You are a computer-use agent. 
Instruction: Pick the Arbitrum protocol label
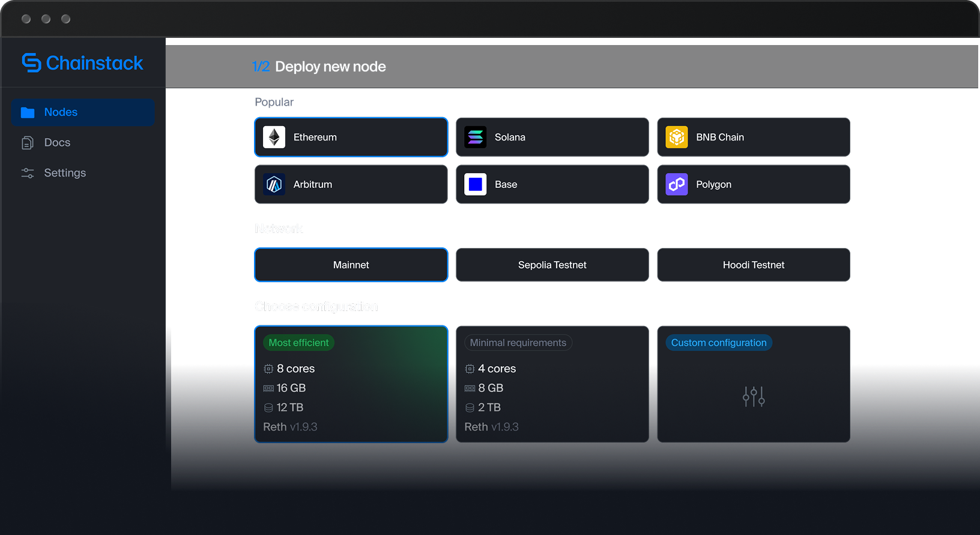[x=313, y=184]
